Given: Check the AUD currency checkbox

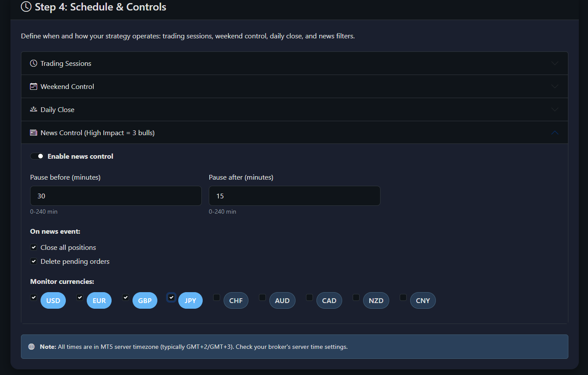Looking at the screenshot, I should (262, 297).
